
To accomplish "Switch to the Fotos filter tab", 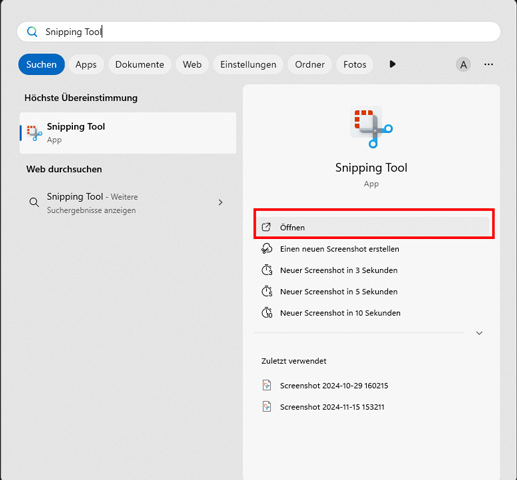I will [x=355, y=64].
